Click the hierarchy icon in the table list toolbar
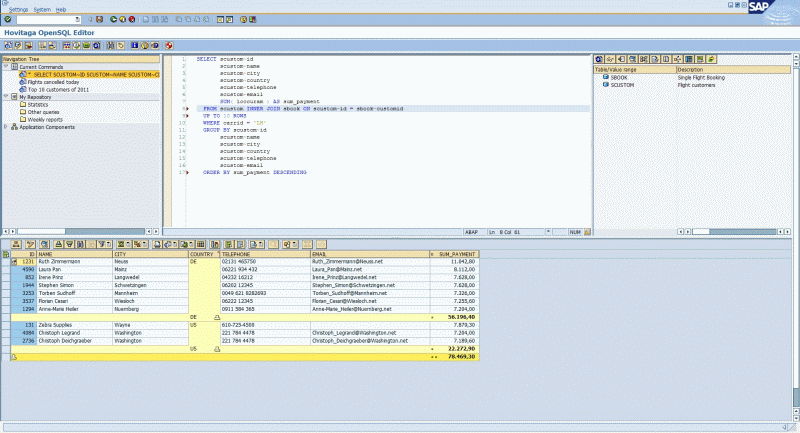This screenshot has height=433, width=800. [678, 59]
